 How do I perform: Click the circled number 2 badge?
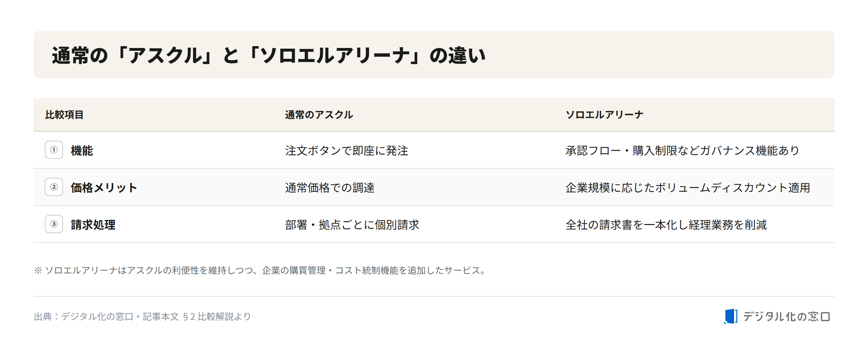coord(54,187)
